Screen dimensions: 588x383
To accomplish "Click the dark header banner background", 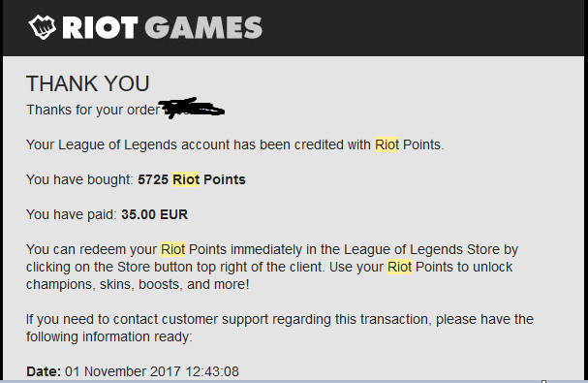I will [x=413, y=28].
